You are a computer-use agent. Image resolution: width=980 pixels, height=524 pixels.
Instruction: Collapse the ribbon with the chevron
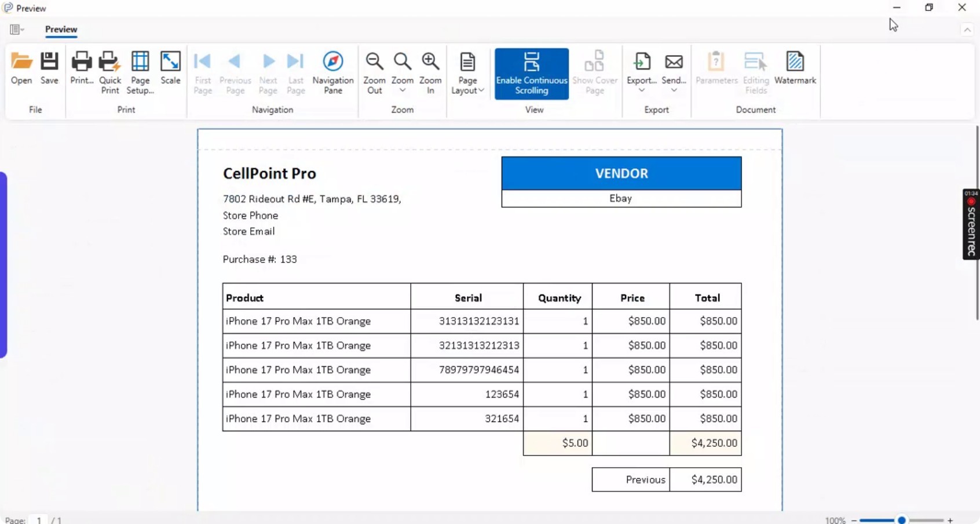[x=967, y=30]
